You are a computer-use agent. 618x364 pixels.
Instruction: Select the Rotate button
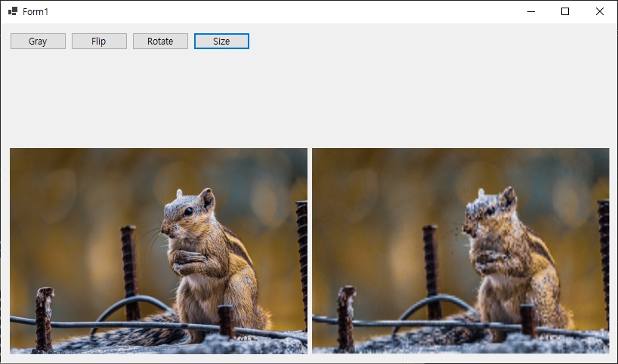point(160,41)
